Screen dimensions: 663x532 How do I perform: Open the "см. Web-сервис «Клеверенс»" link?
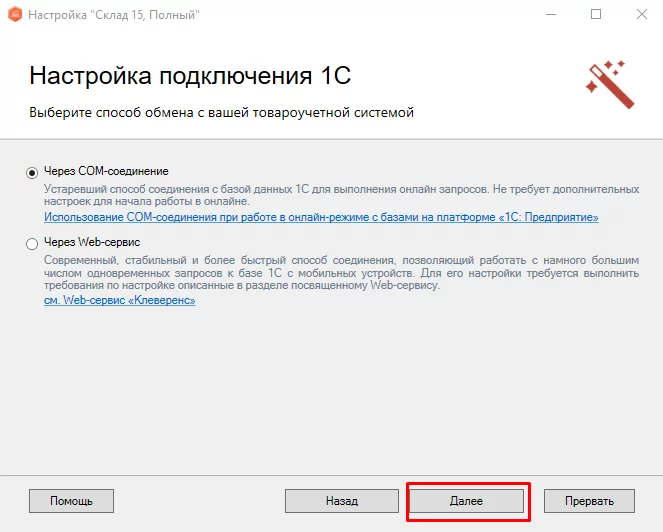(120, 300)
